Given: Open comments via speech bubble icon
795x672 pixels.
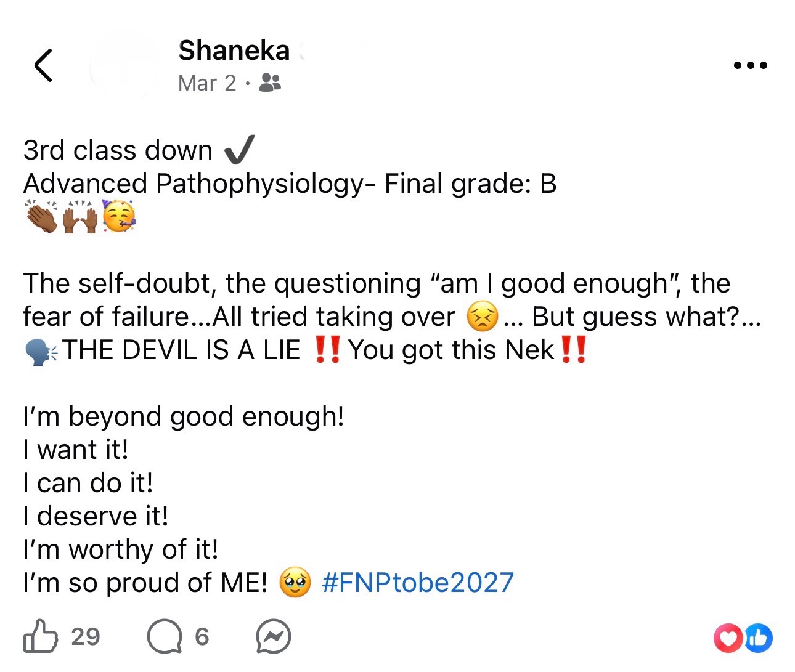Looking at the screenshot, I should 165,636.
